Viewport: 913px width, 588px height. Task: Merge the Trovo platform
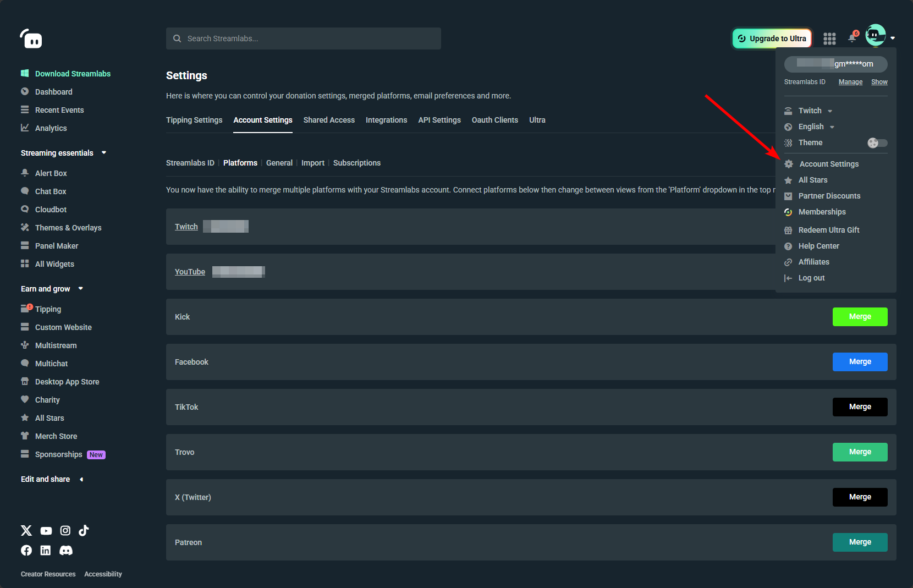(x=860, y=452)
